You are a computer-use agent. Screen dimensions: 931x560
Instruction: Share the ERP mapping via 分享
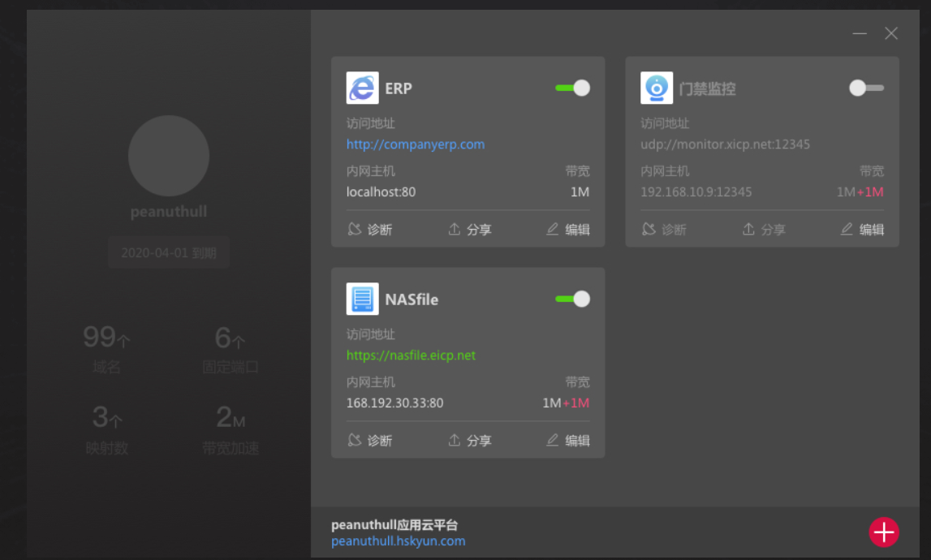point(470,230)
